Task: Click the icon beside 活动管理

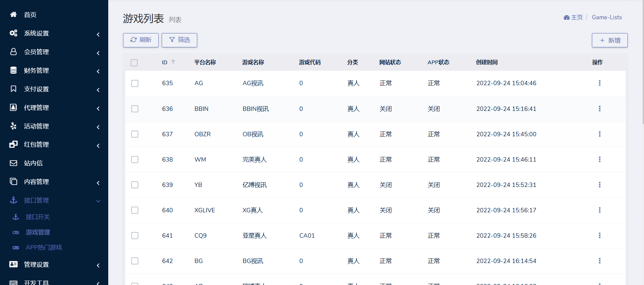Action: point(14,126)
